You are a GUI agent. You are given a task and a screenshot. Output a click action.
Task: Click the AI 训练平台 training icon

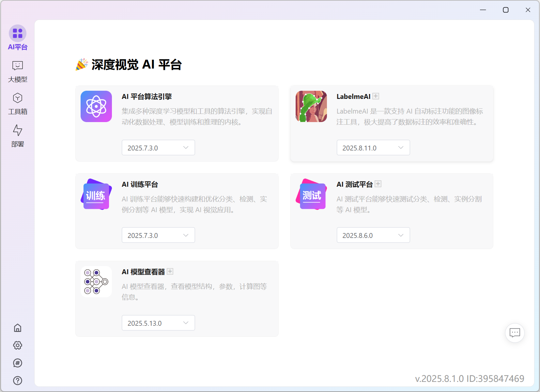pos(96,194)
